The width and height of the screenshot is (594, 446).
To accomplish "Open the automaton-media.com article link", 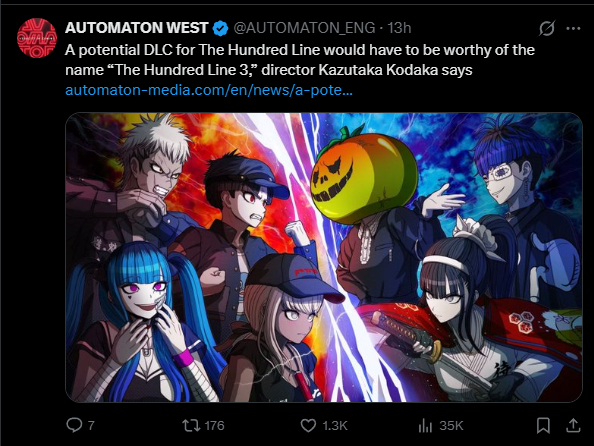I will coord(209,90).
